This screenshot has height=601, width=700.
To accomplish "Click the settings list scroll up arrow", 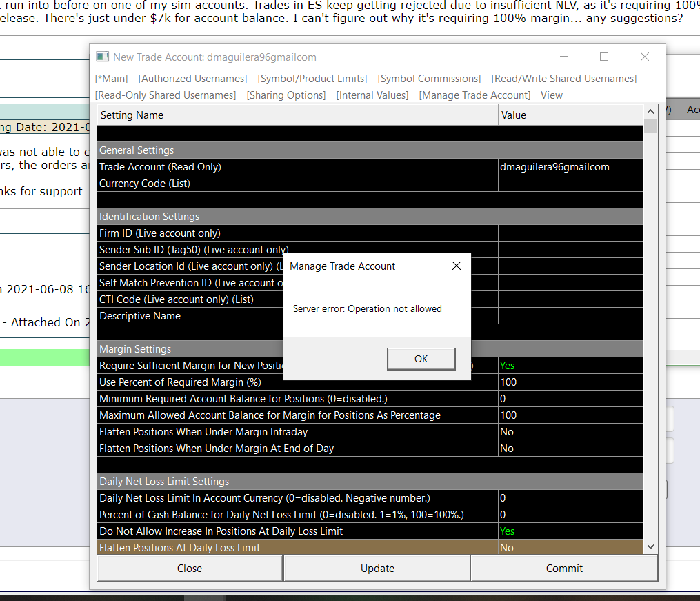I will tap(650, 111).
